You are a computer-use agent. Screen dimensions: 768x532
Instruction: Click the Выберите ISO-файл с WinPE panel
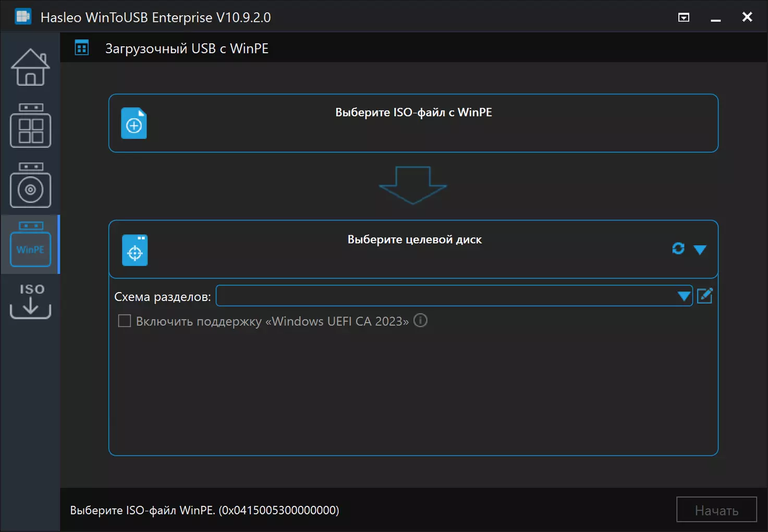point(413,123)
